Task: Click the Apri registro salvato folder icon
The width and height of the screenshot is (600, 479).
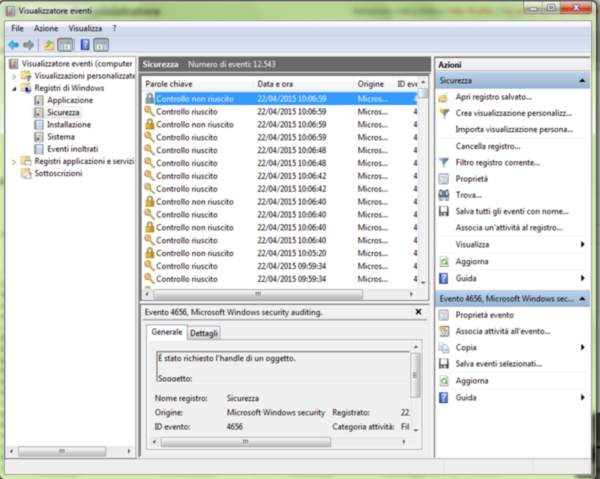Action: [443, 98]
